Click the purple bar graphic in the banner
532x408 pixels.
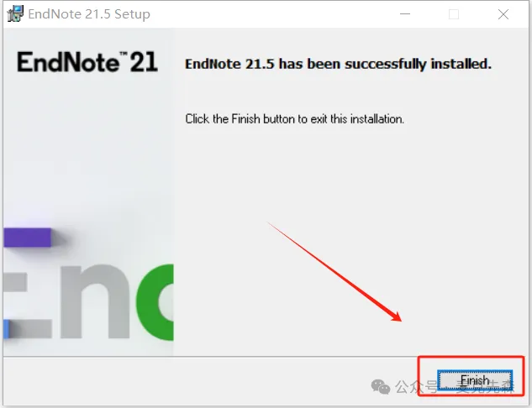click(28, 238)
